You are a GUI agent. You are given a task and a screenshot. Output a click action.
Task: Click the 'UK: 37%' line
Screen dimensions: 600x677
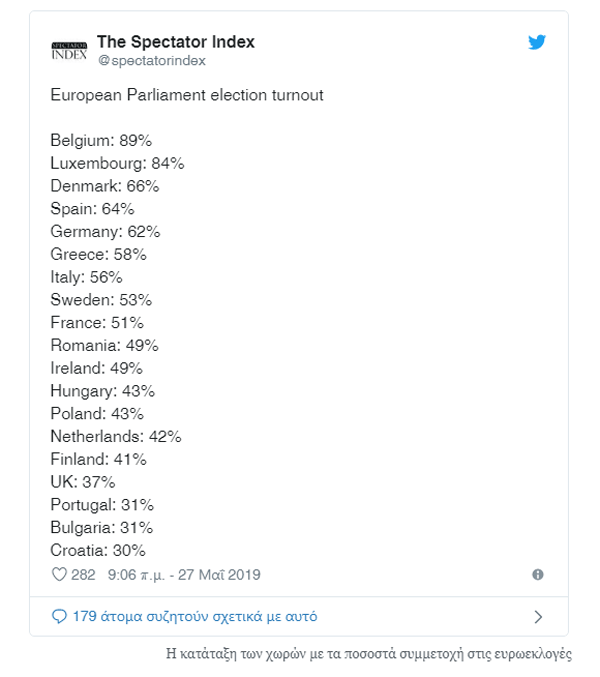pyautogui.click(x=81, y=482)
